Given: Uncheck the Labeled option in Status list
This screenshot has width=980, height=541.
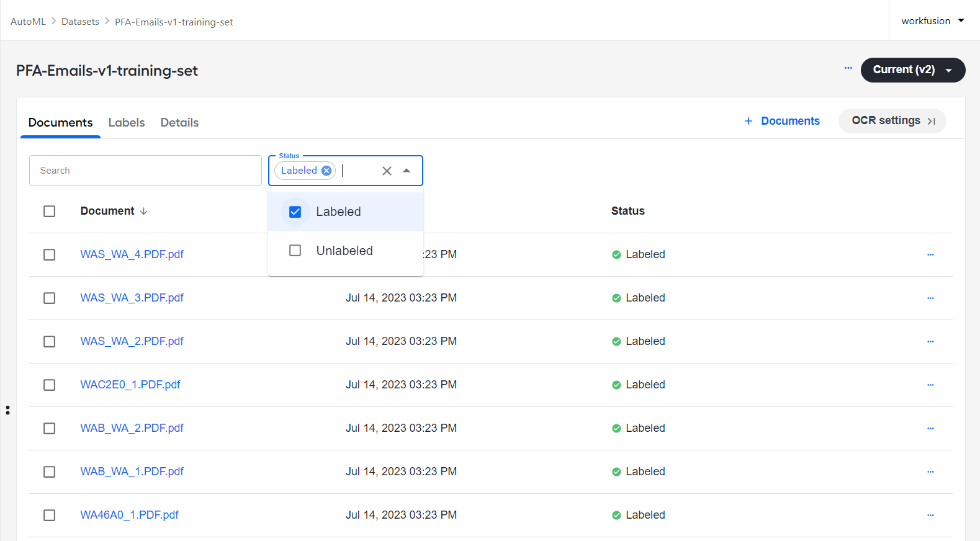Looking at the screenshot, I should 295,212.
